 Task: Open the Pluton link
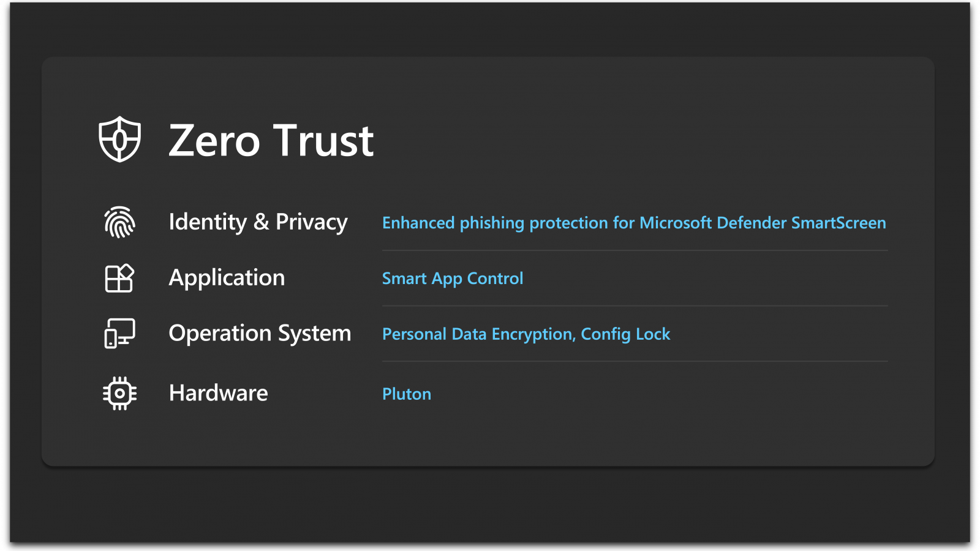(407, 394)
